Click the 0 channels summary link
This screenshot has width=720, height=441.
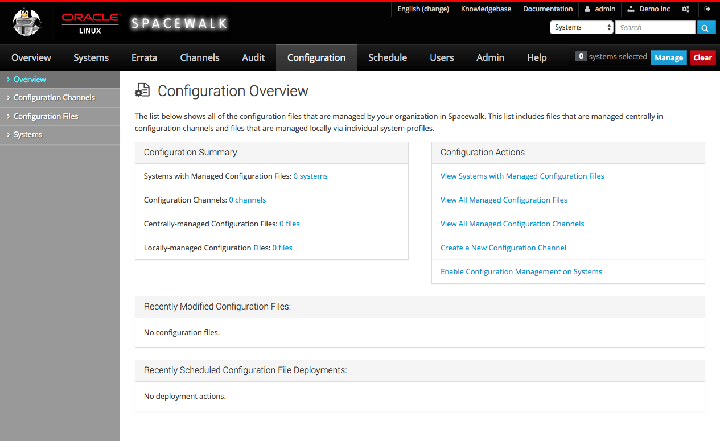click(x=248, y=200)
